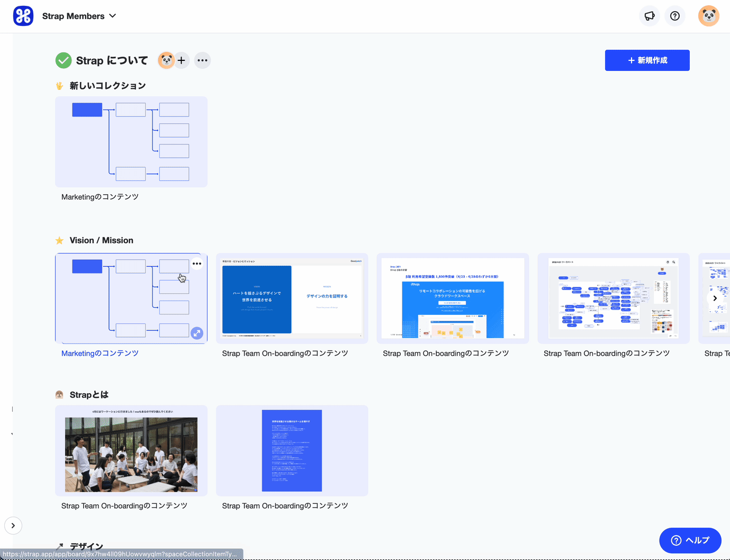The height and width of the screenshot is (560, 730).
Task: Click the label under the mind map card
Action: 607,354
